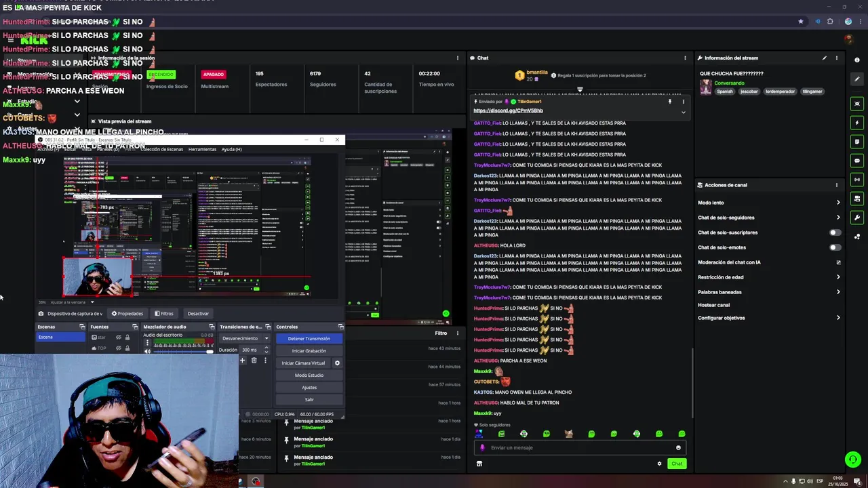Mute Audio del escritorio speaker icon
Screen dimensions: 868x488
click(x=148, y=351)
